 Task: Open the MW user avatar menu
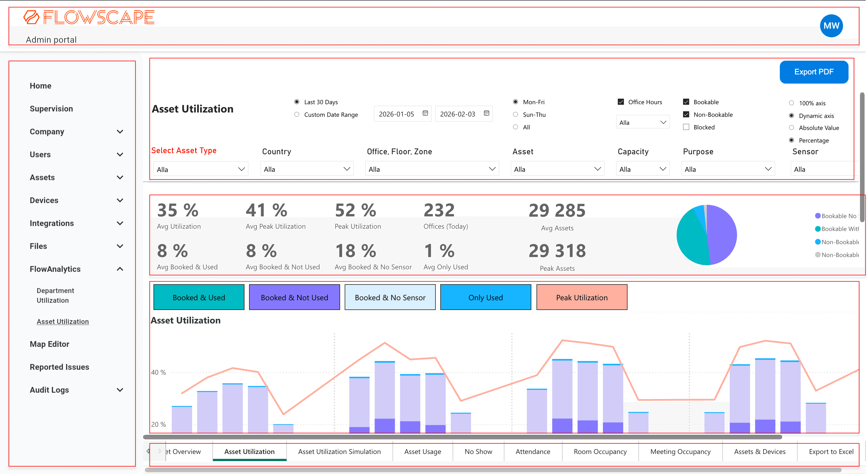click(x=831, y=25)
